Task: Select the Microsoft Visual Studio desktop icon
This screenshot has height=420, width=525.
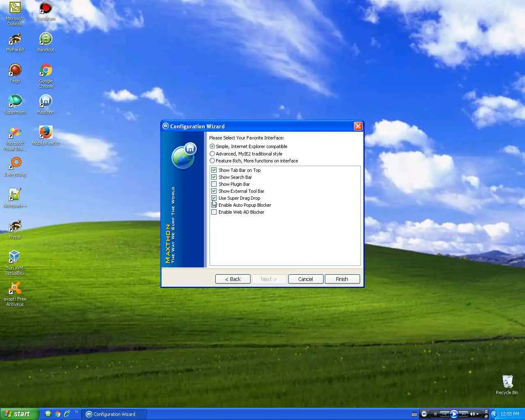Action: click(x=15, y=139)
